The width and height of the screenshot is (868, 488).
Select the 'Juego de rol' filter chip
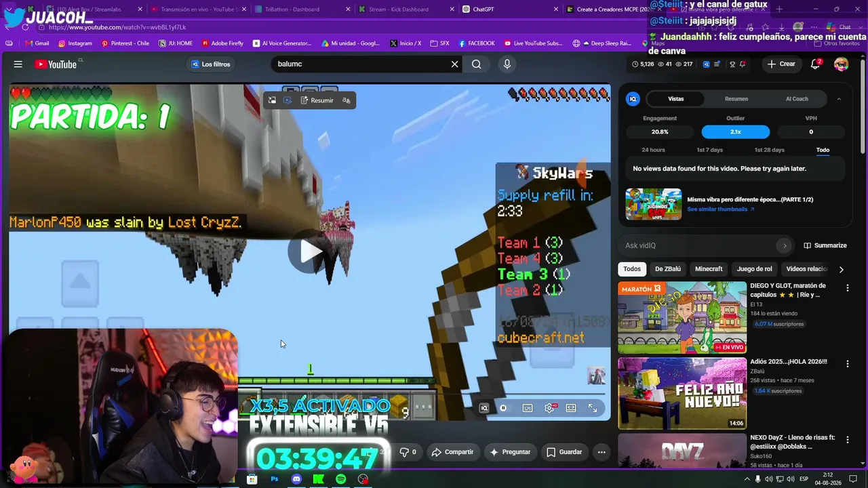point(755,269)
